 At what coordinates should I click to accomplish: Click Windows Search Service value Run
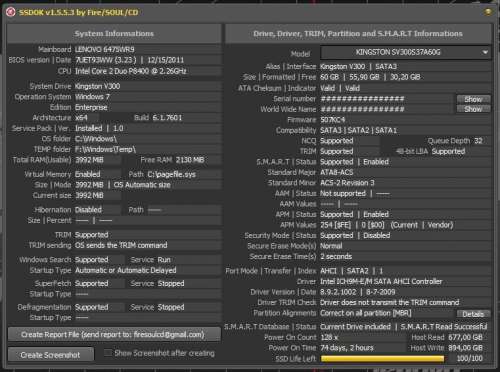[x=164, y=260]
